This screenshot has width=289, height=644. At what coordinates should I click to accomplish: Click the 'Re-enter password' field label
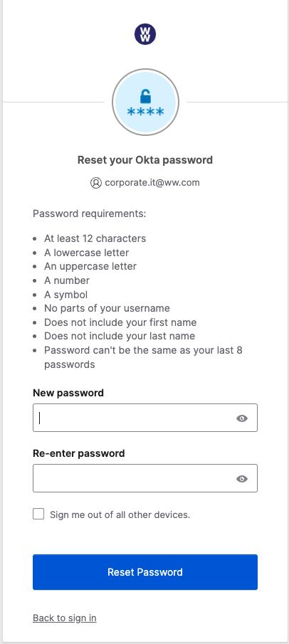tap(78, 453)
